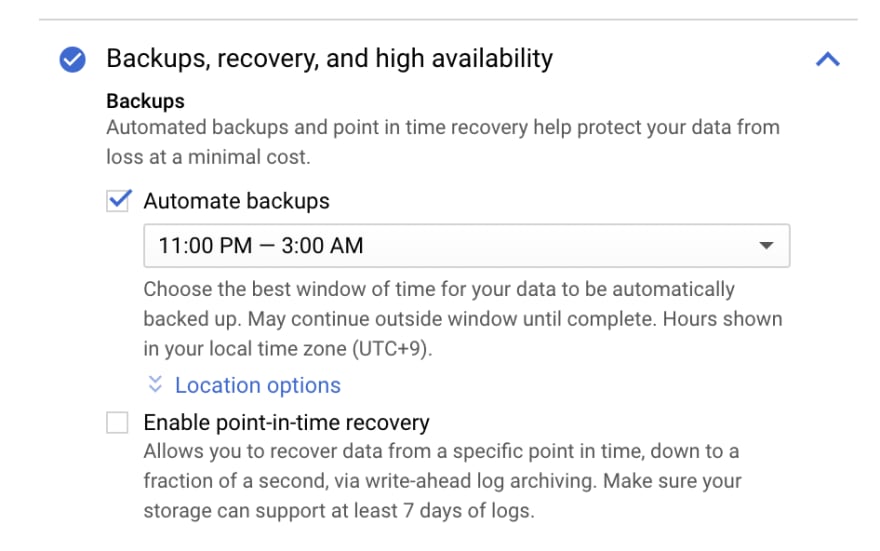Click the dropdown arrow triangle in backup window field
Image resolution: width=880 pixels, height=551 pixels.
766,245
